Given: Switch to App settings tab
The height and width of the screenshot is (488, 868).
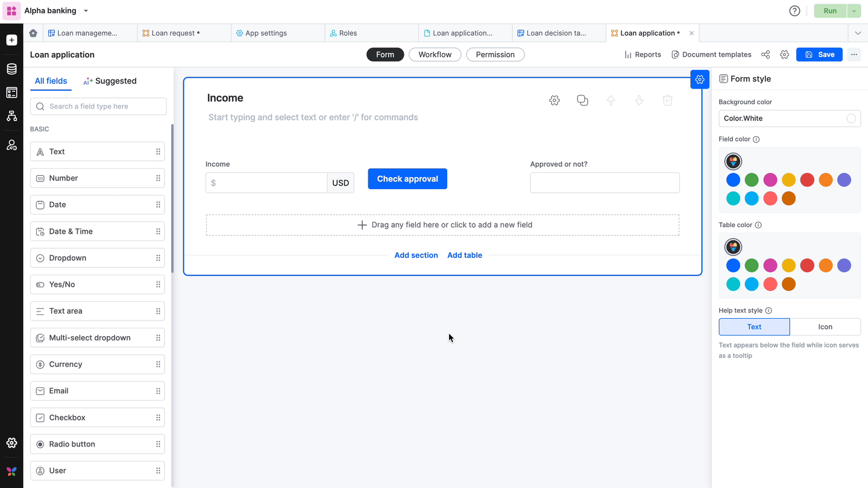Looking at the screenshot, I should pos(278,33).
